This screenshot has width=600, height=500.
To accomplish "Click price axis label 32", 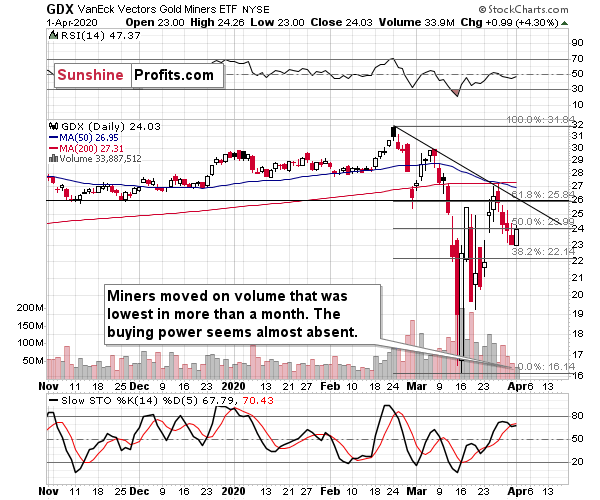I will (577, 125).
